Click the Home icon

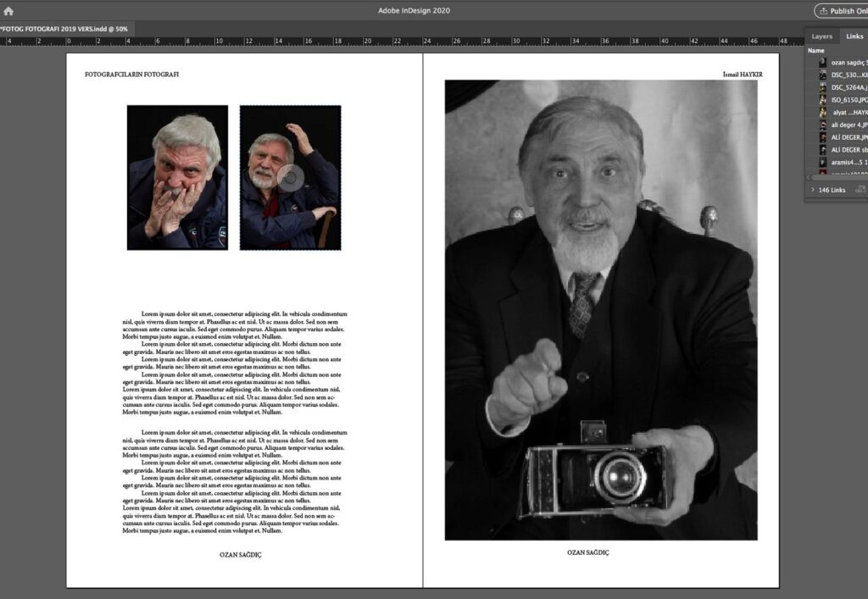tap(8, 11)
